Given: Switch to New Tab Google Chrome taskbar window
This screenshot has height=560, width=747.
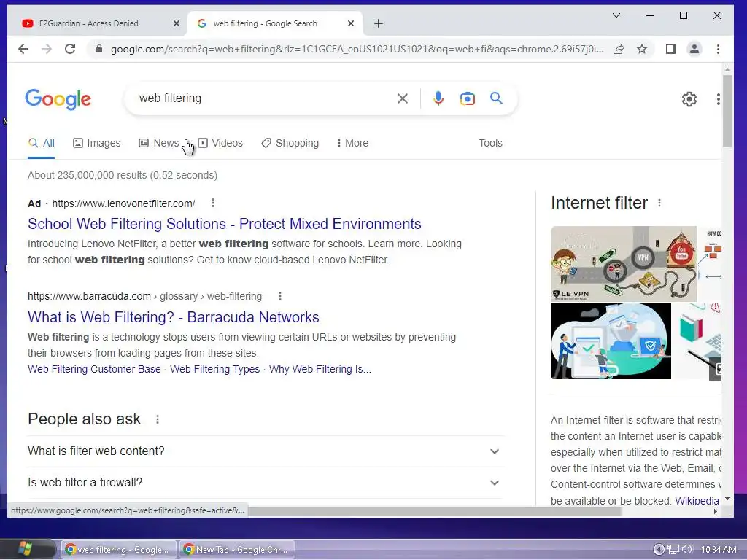Looking at the screenshot, I should [237, 550].
